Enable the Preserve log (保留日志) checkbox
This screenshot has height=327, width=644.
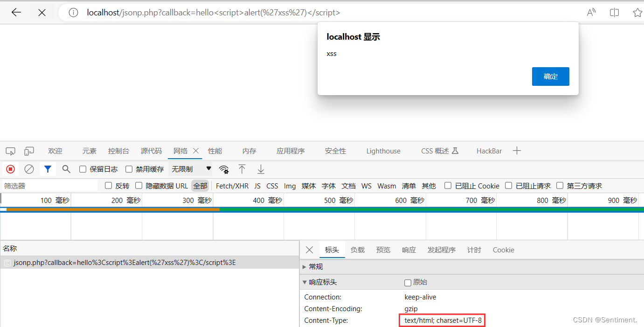pyautogui.click(x=83, y=169)
